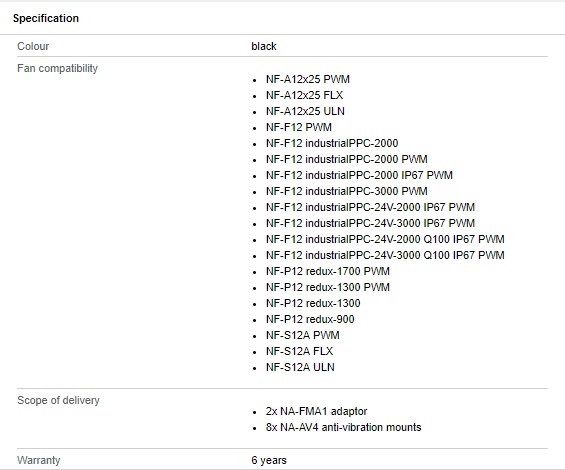
Task: Click the NF-S12A ULN list item
Action: click(300, 367)
